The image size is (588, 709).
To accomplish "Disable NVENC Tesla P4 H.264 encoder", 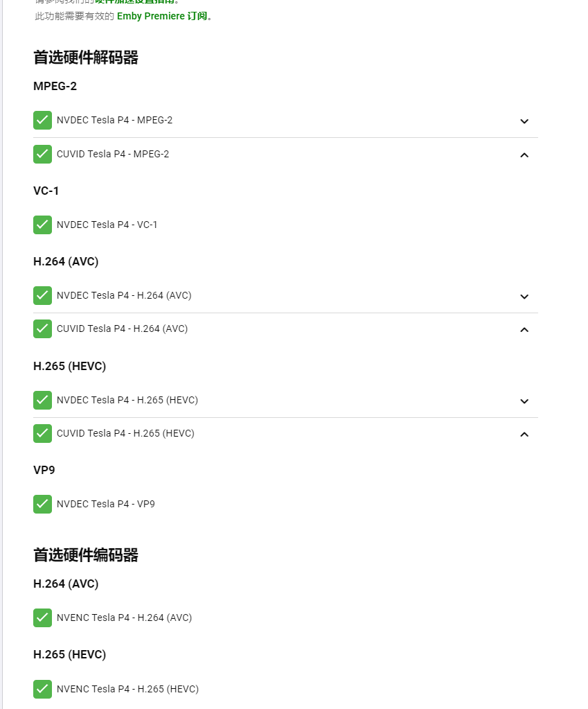I will [42, 618].
